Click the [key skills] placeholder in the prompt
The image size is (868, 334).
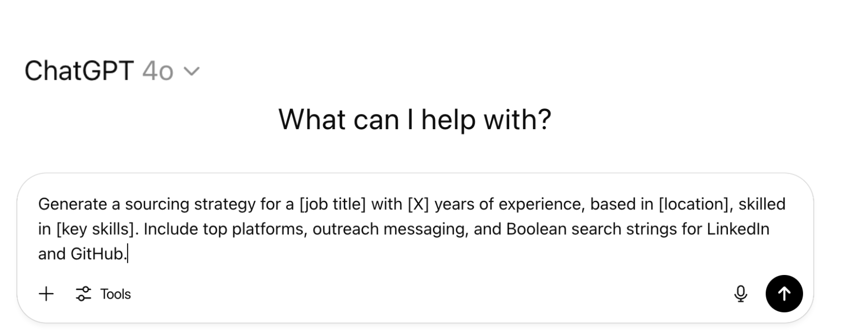pos(95,229)
